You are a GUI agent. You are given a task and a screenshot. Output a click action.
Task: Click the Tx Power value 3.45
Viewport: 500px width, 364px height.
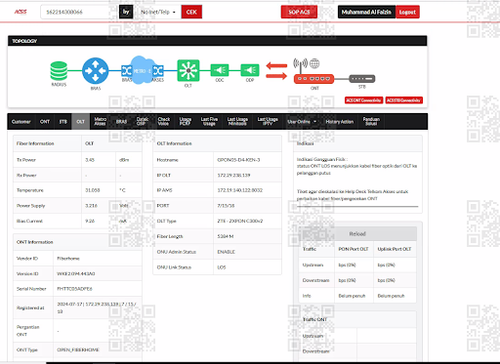tap(90, 160)
